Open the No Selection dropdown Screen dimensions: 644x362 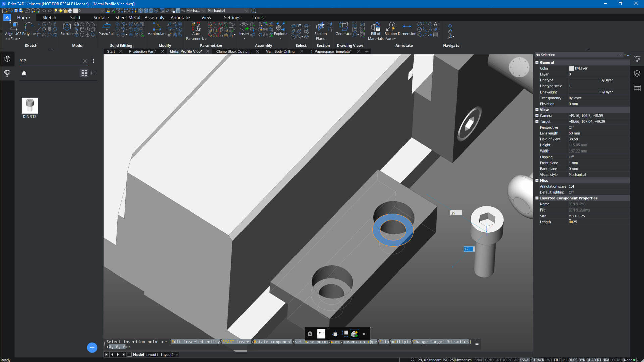620,55
